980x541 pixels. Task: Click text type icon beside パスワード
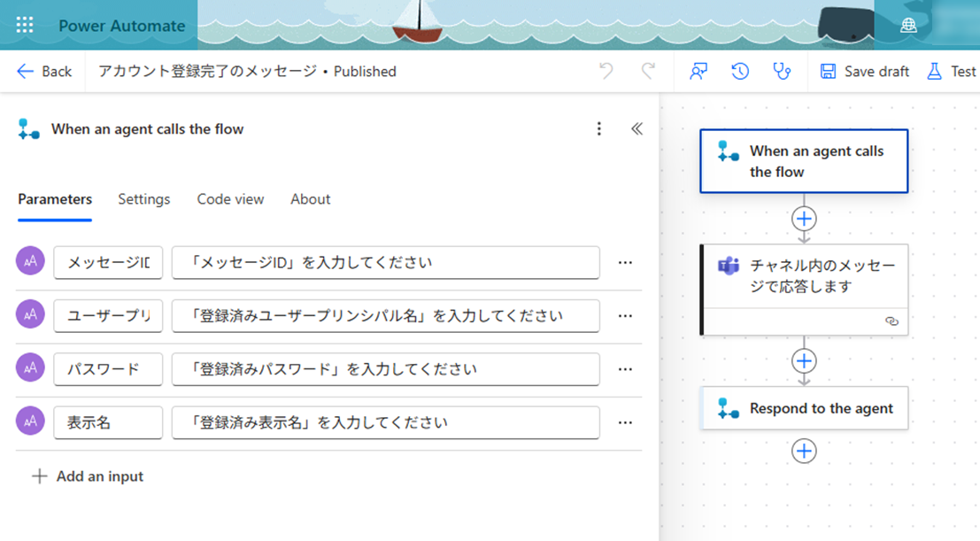[x=30, y=367]
